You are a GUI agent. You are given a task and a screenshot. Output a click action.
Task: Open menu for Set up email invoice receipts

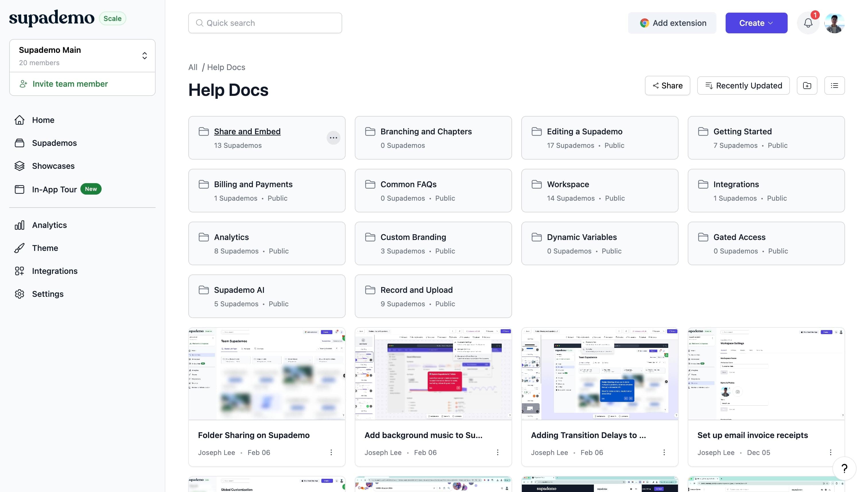[x=830, y=452]
